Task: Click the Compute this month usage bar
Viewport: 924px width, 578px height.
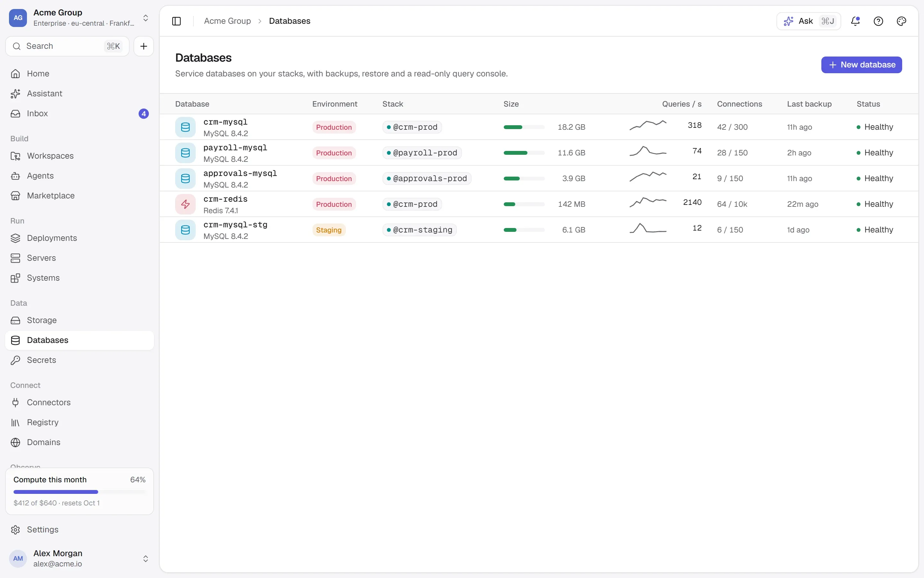Action: [80, 492]
